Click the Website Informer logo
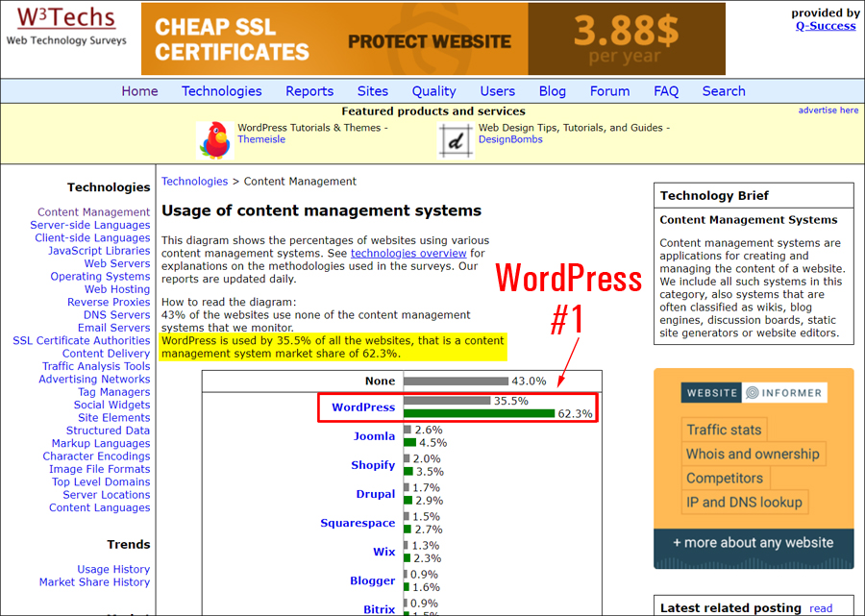Screen dimensions: 865x616 click(x=754, y=393)
